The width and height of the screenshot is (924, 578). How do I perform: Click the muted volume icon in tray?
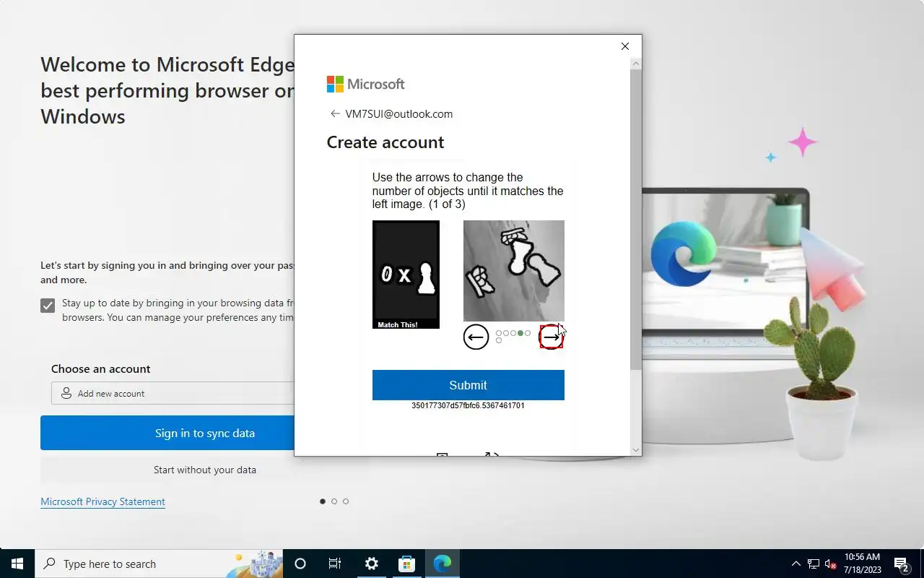831,564
